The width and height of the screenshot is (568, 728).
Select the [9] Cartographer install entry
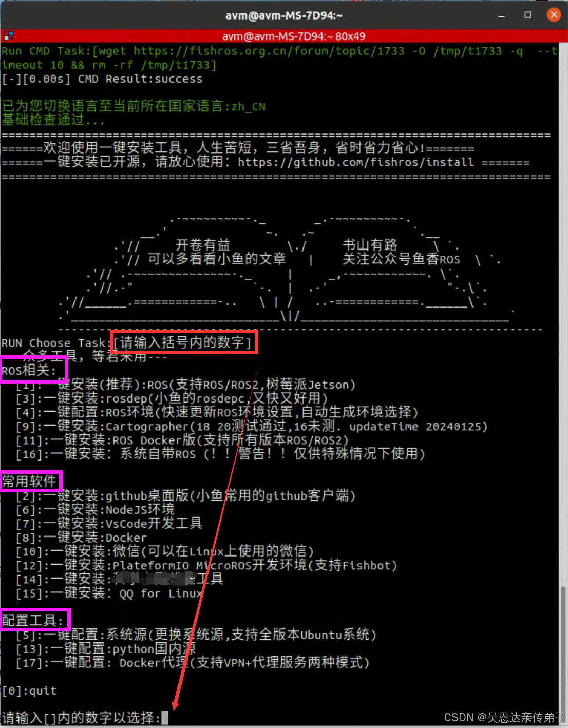tap(252, 426)
